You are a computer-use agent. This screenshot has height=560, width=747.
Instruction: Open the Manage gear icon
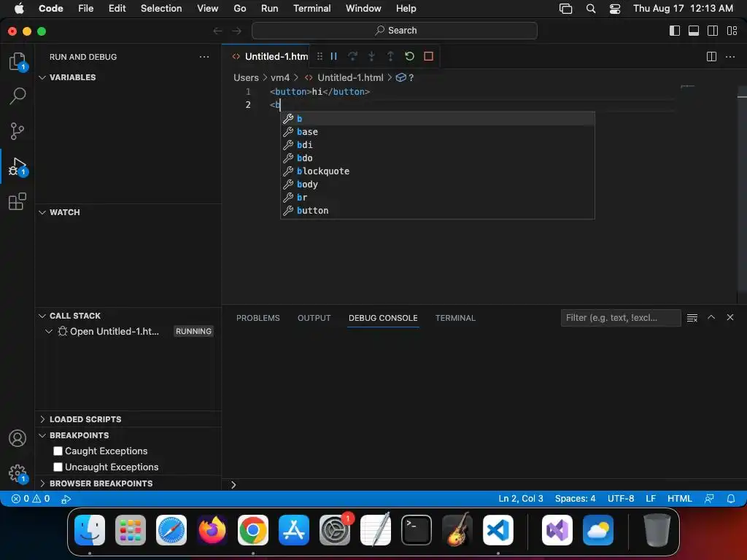(18, 473)
